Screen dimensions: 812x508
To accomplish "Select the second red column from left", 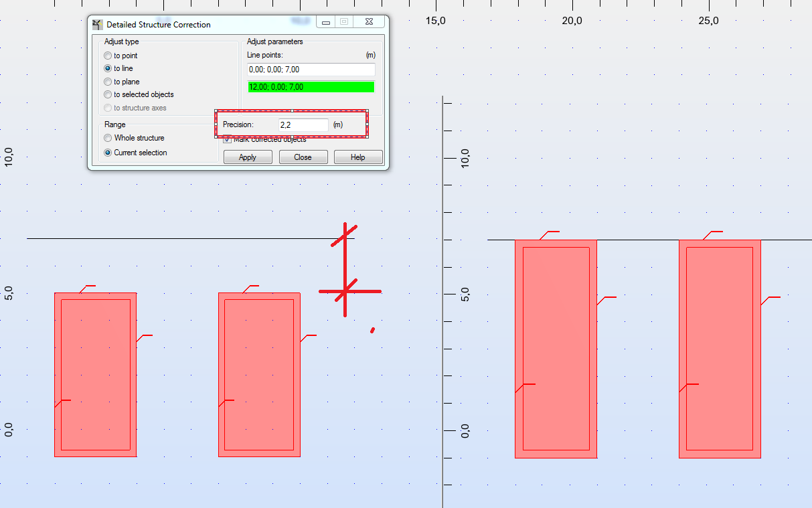I will pos(259,375).
